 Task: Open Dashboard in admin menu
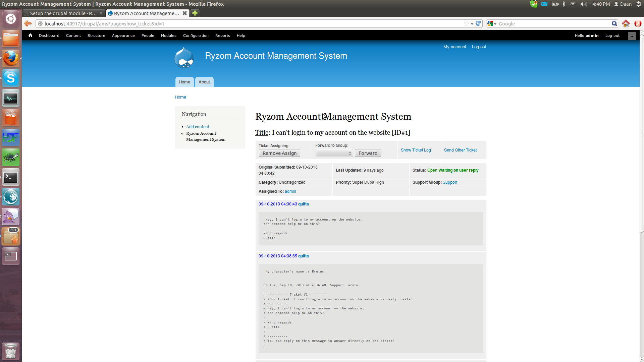click(x=49, y=36)
